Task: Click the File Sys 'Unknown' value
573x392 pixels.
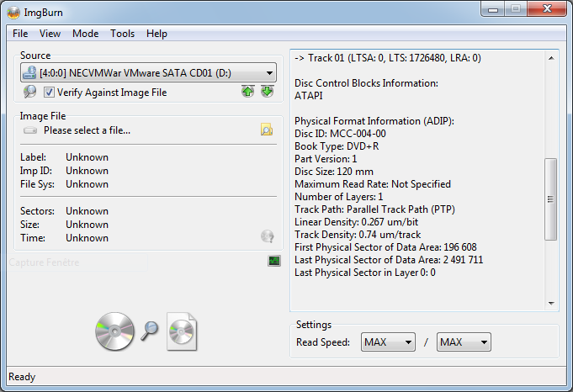Action: (x=87, y=184)
